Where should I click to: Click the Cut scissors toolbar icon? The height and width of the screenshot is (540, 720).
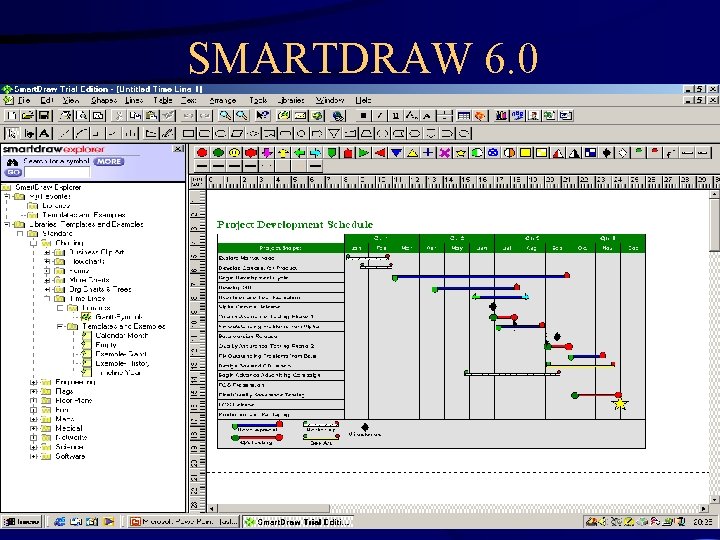pyautogui.click(x=118, y=115)
